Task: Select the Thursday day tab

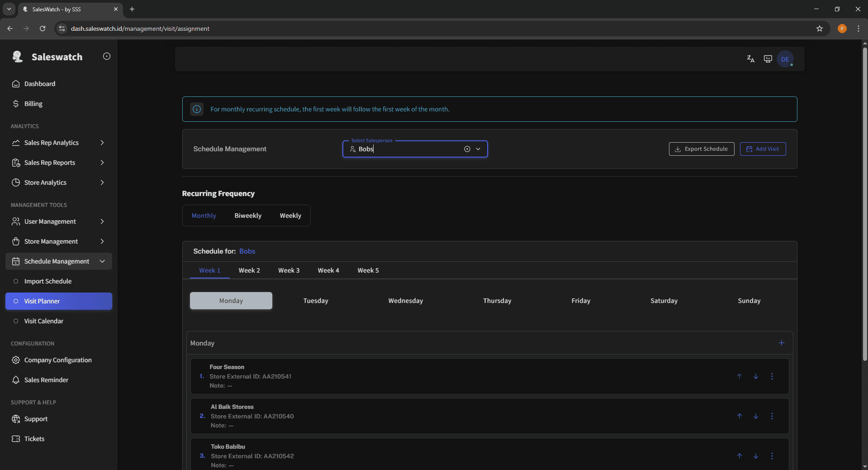Action: 497,301
